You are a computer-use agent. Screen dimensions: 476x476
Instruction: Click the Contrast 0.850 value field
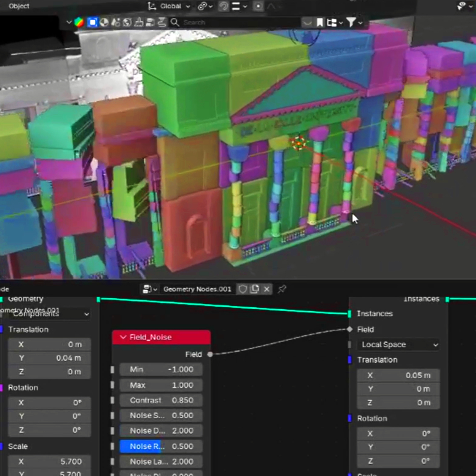[x=161, y=400]
